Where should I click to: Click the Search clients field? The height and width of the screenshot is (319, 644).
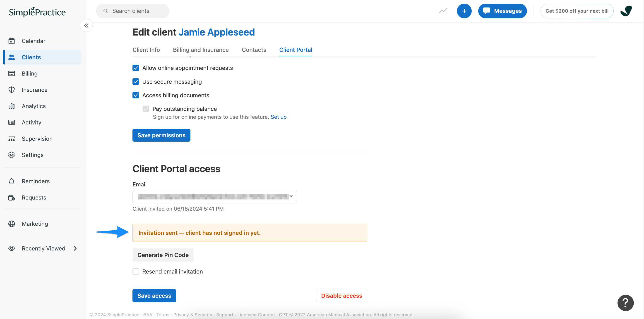[x=132, y=11]
